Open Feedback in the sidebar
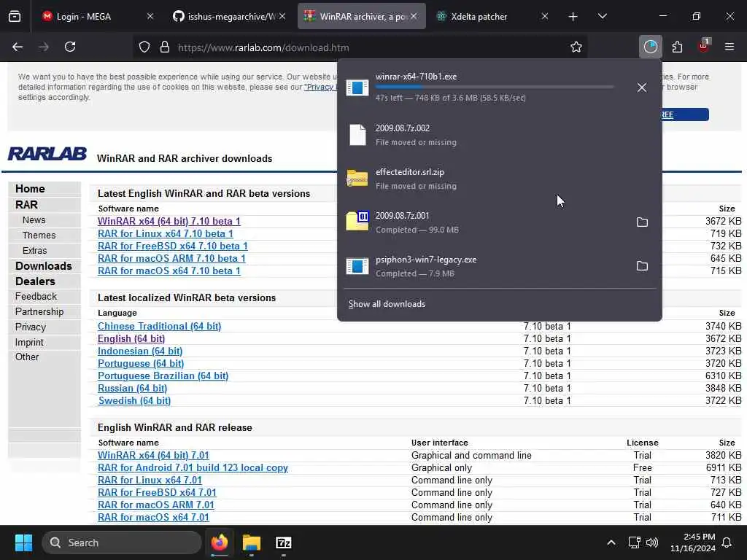Image resolution: width=747 pixels, height=560 pixels. (36, 297)
